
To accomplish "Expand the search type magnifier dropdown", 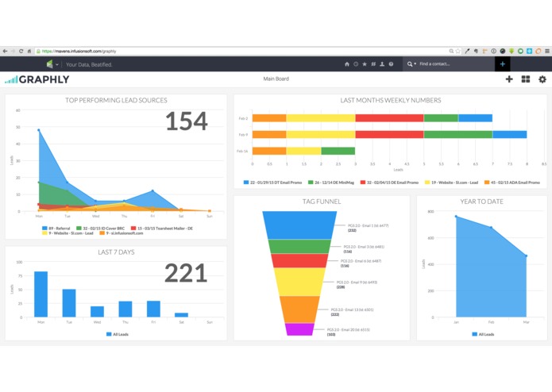I will coord(411,64).
